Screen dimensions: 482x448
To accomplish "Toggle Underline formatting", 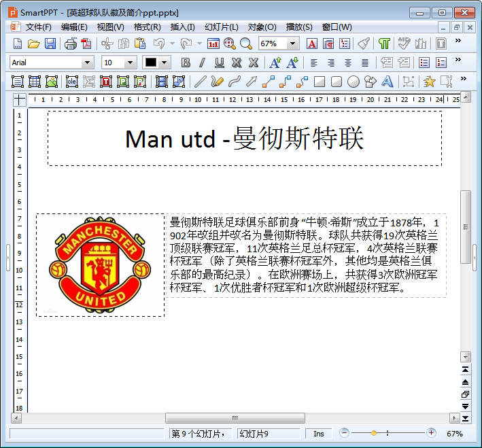I will point(219,63).
